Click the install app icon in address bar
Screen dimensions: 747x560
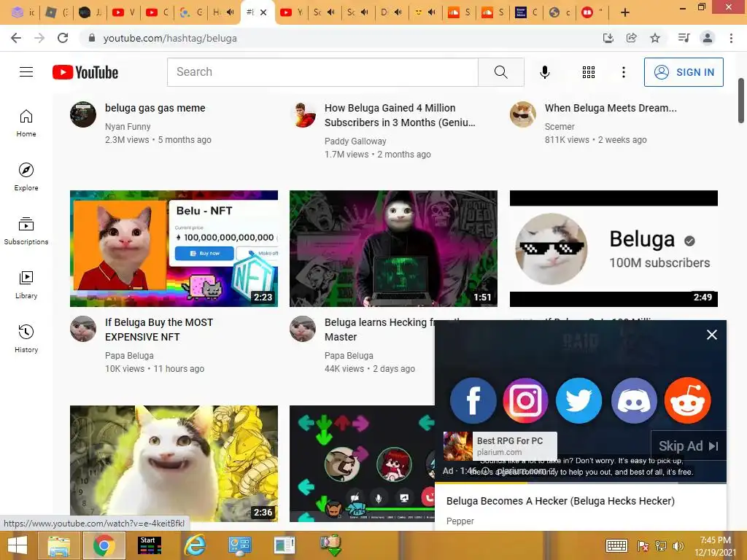click(x=608, y=38)
